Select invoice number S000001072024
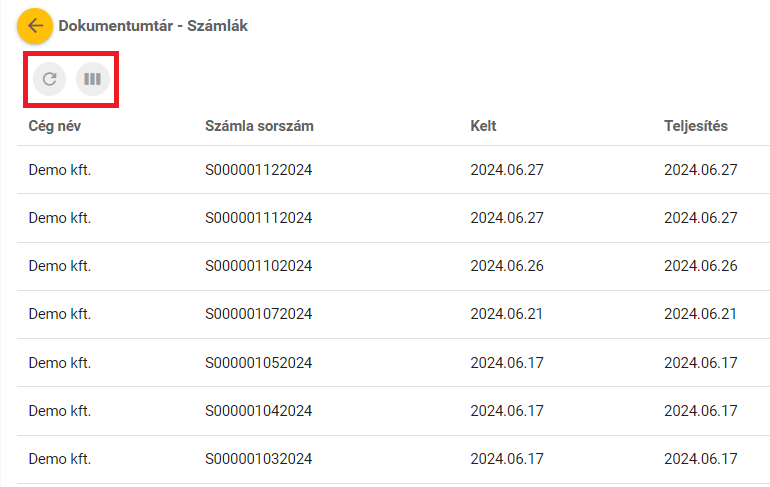Screen dimensions: 770x487 (259, 314)
